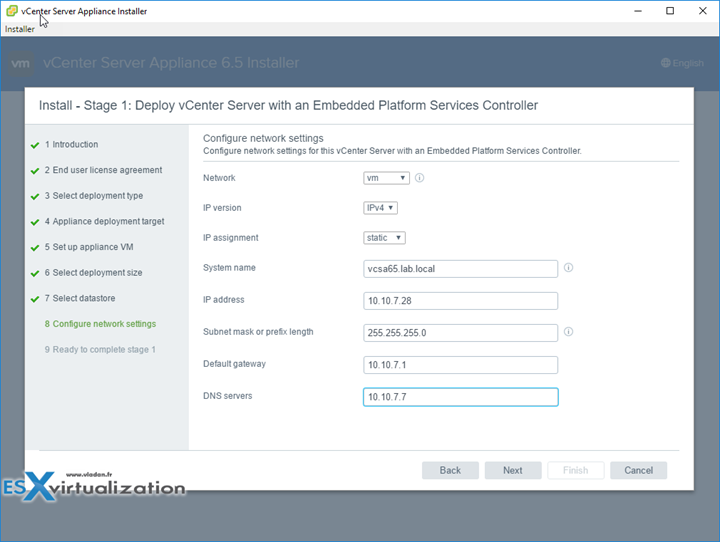Click the vCenter installer title bar icon
The width and height of the screenshot is (720, 542).
click(12, 11)
